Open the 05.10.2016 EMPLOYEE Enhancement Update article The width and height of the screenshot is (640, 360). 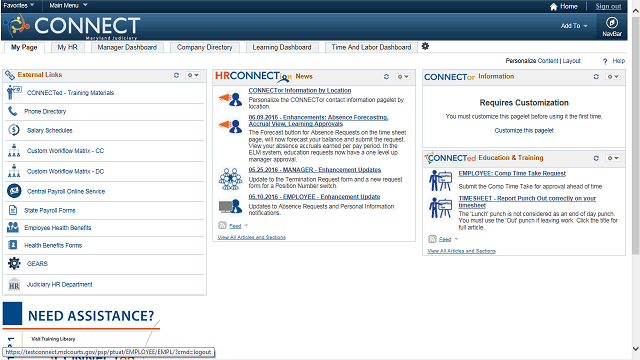point(314,197)
